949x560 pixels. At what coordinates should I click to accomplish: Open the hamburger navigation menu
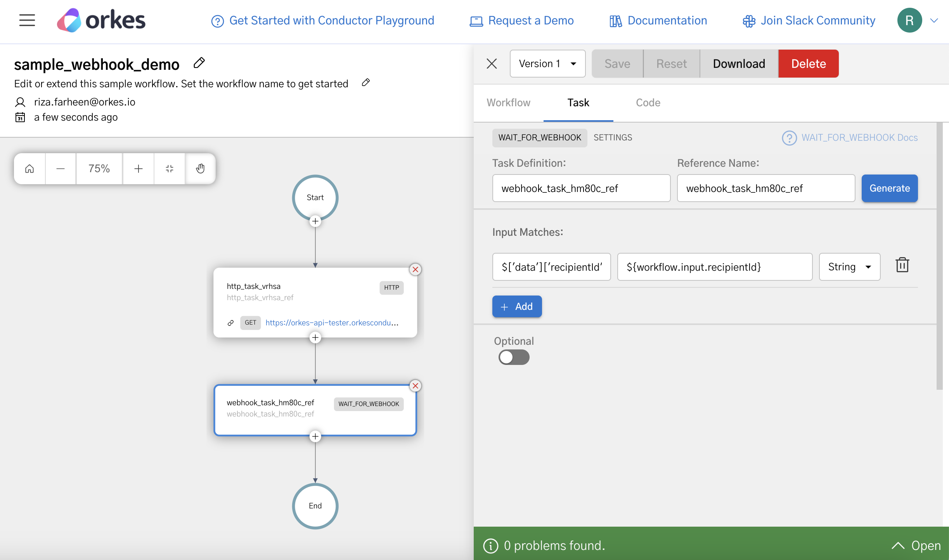(27, 20)
